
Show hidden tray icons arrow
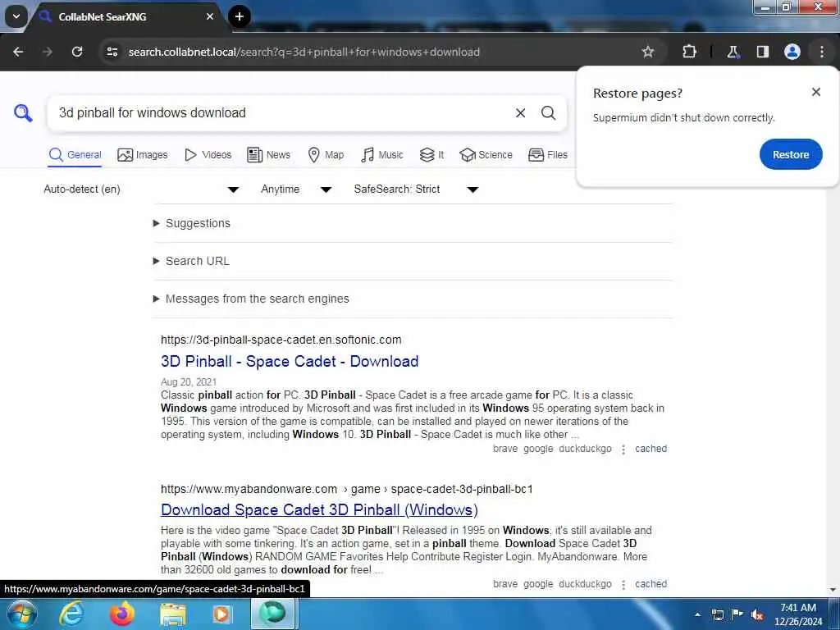click(x=697, y=614)
